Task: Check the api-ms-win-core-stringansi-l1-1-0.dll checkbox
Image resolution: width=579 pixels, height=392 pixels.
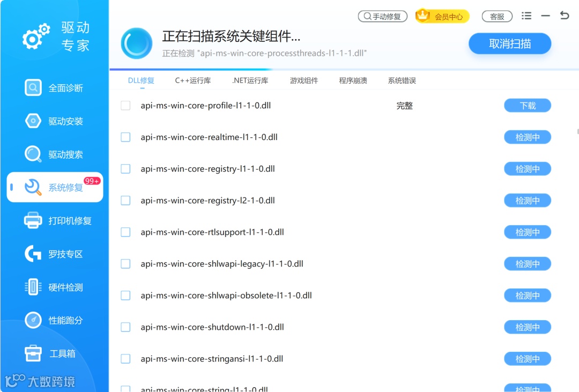Action: pos(125,359)
